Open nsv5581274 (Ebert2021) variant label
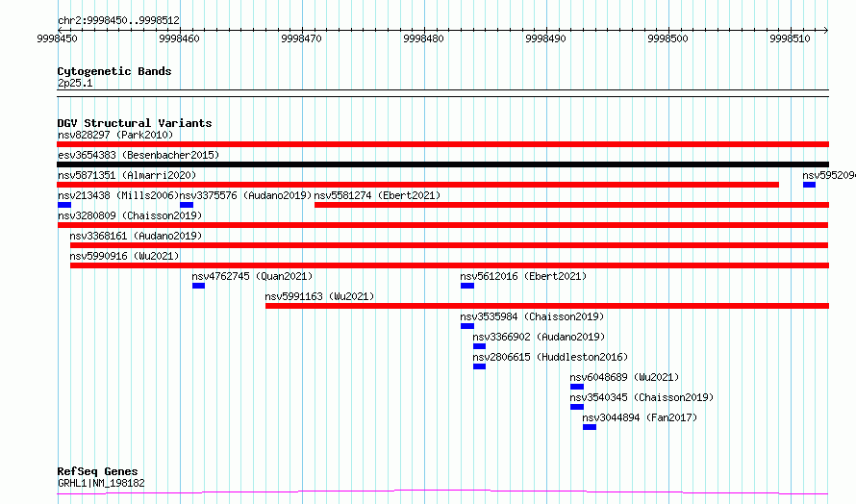Image resolution: width=856 pixels, height=504 pixels. [377, 195]
